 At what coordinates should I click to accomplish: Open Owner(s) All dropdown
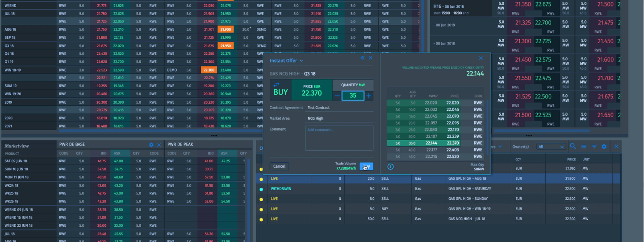pyautogui.click(x=551, y=147)
